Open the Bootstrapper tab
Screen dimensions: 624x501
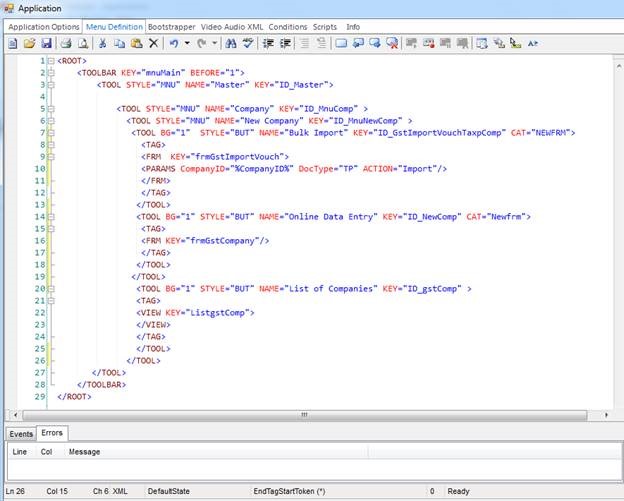172,27
